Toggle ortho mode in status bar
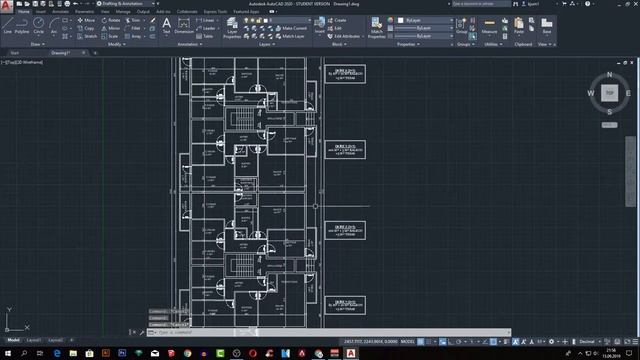The height and width of the screenshot is (360, 640). tap(451, 342)
